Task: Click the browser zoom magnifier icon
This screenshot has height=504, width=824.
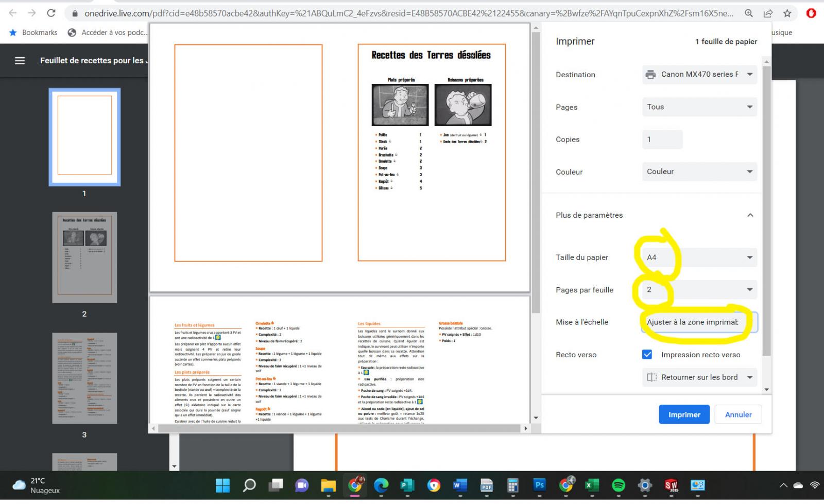Action: tap(749, 13)
